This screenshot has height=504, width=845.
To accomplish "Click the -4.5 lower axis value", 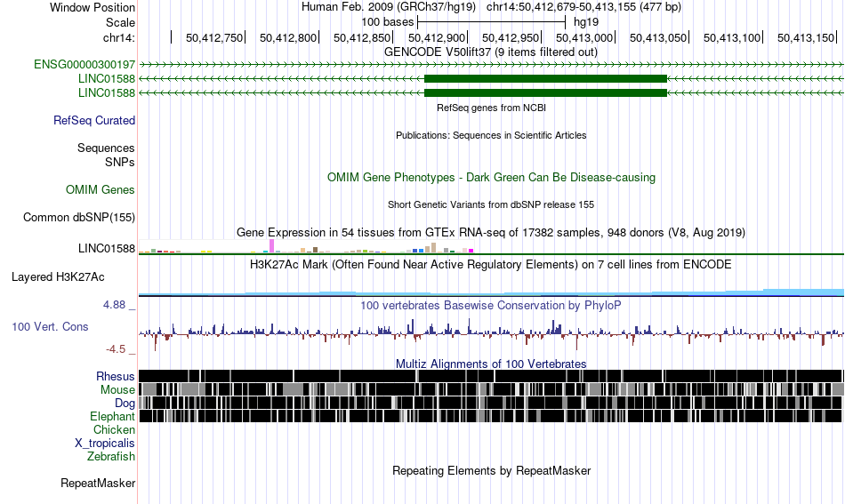I will click(x=116, y=349).
